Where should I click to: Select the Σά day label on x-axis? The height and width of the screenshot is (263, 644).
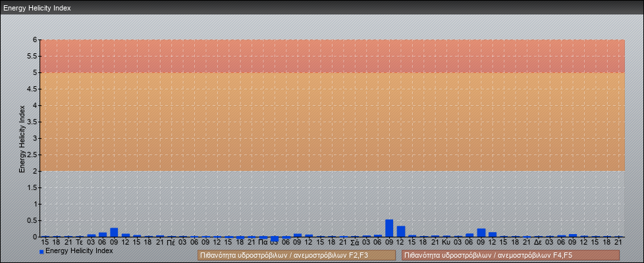click(354, 243)
